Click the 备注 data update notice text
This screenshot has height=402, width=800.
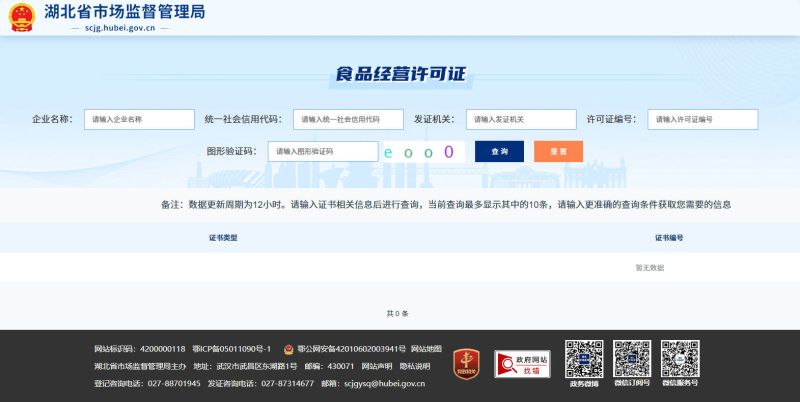point(446,205)
